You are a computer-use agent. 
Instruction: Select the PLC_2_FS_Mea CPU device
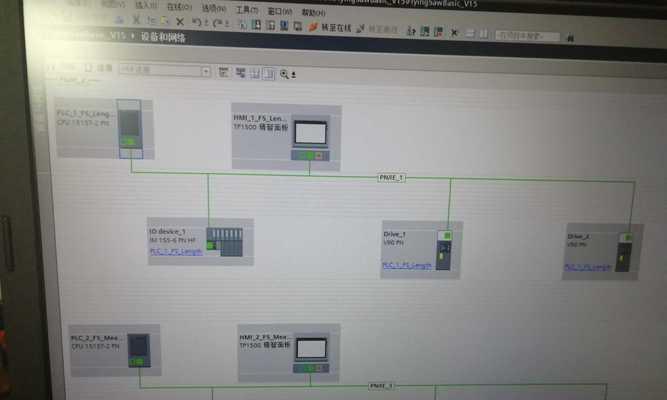[115, 350]
